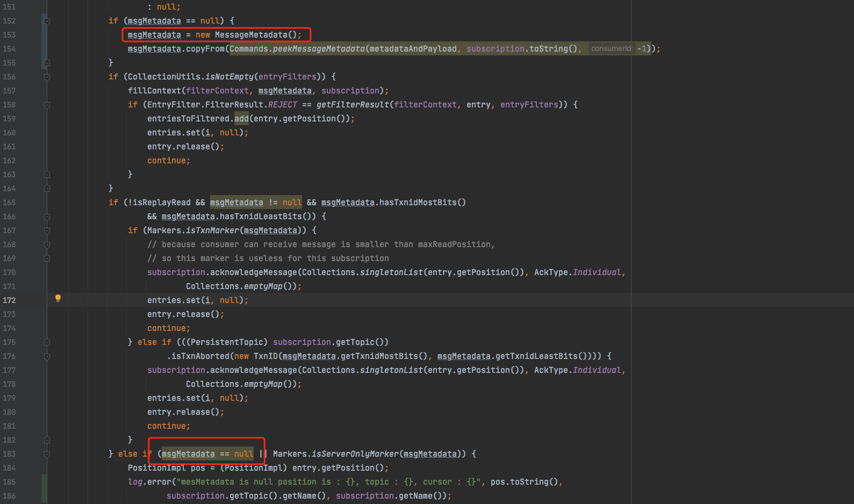Click 'isServerOnlyMarker' on line 183
This screenshot has width=854, height=504.
[x=355, y=454]
